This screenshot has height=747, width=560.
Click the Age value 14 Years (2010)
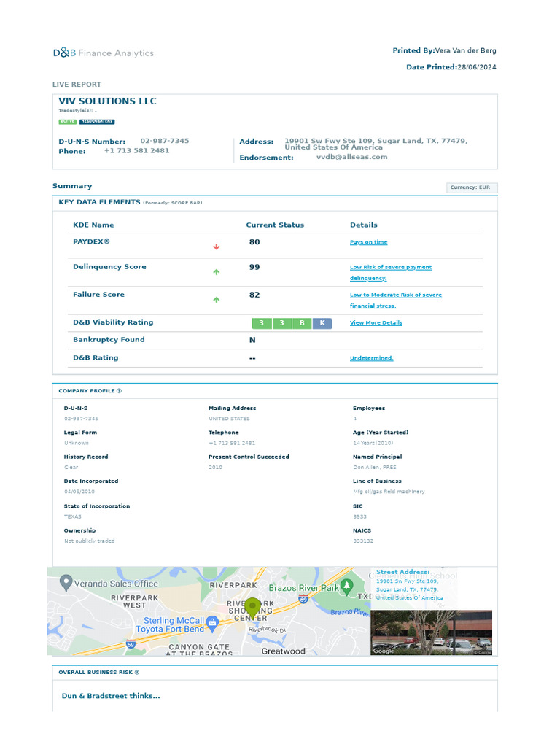[373, 443]
